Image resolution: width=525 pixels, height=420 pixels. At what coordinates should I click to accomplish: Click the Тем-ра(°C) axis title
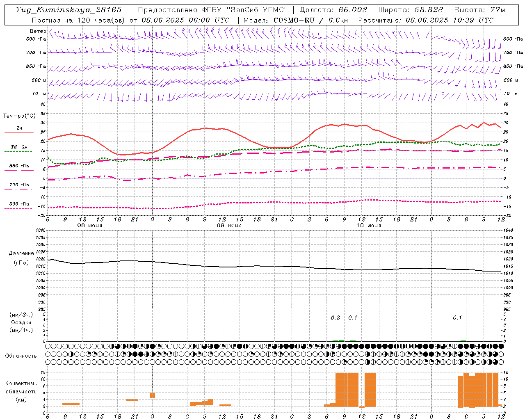[x=19, y=116]
